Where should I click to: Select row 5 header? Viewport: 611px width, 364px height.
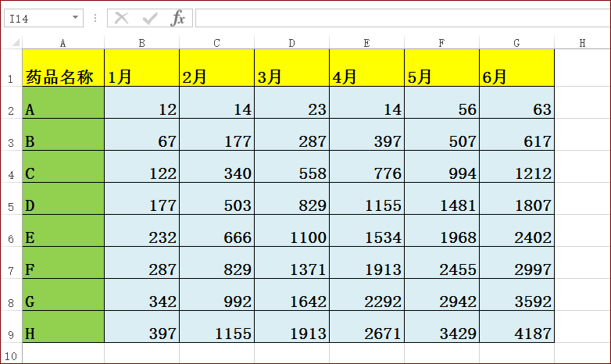click(11, 198)
